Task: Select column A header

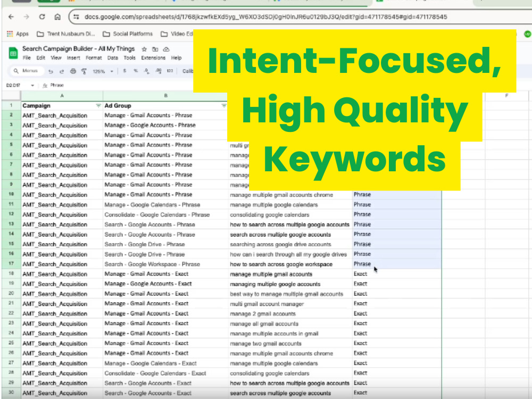Action: (x=62, y=96)
